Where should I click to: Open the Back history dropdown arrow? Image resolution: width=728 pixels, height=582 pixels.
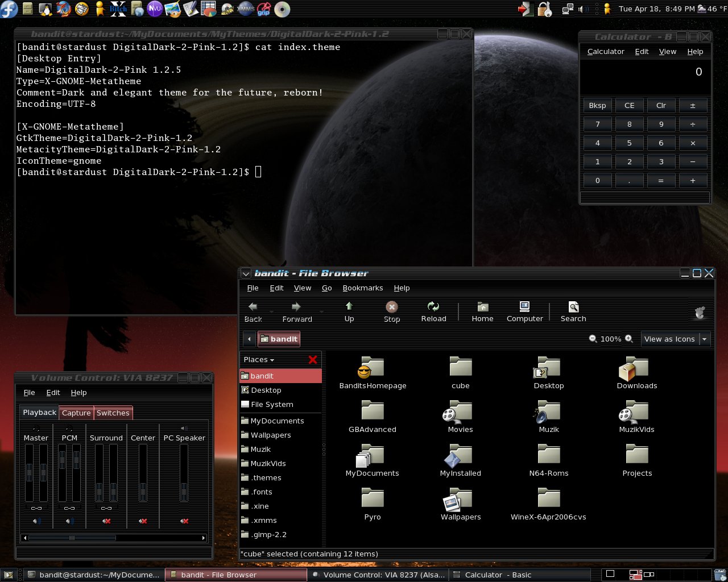(x=271, y=312)
